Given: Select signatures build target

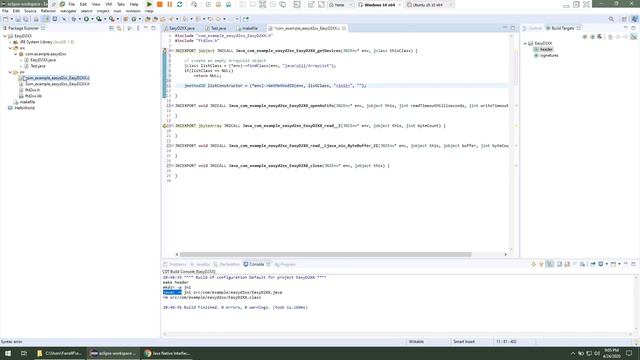Looking at the screenshot, I should pyautogui.click(x=549, y=56).
